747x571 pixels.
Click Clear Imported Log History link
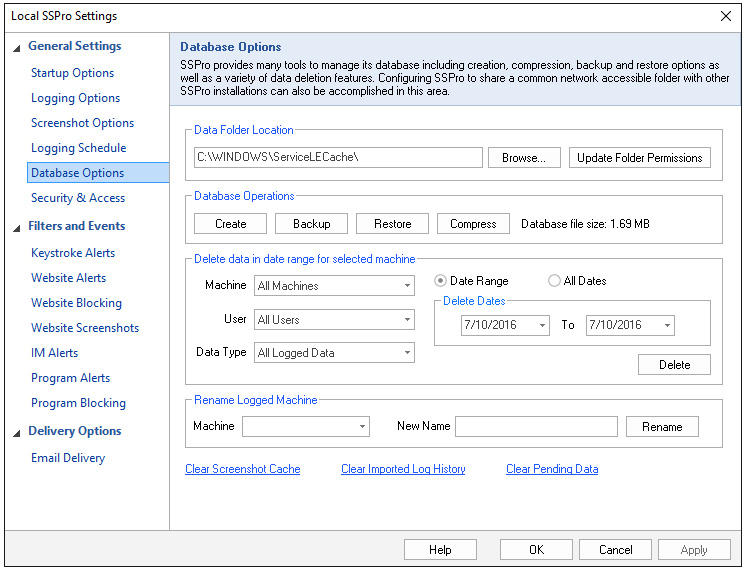(x=403, y=469)
